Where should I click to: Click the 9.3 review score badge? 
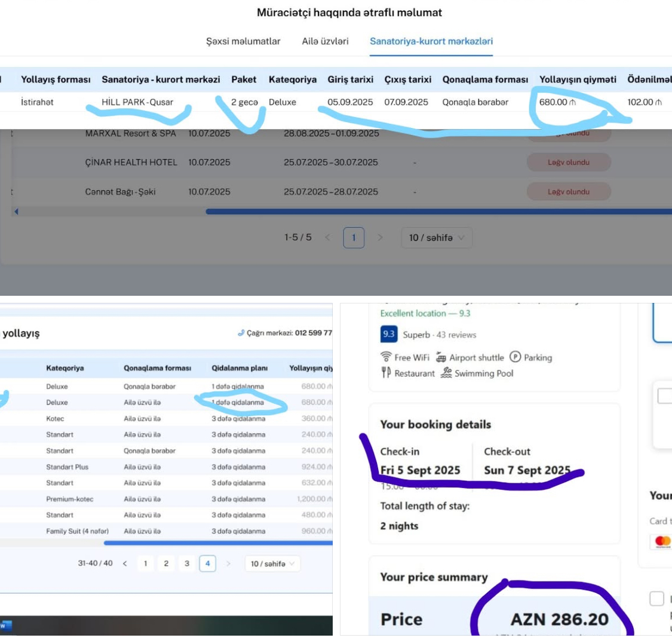pos(389,334)
